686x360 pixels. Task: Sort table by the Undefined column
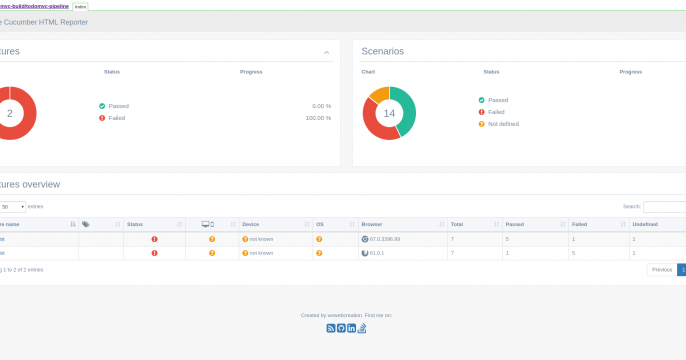tap(658, 224)
